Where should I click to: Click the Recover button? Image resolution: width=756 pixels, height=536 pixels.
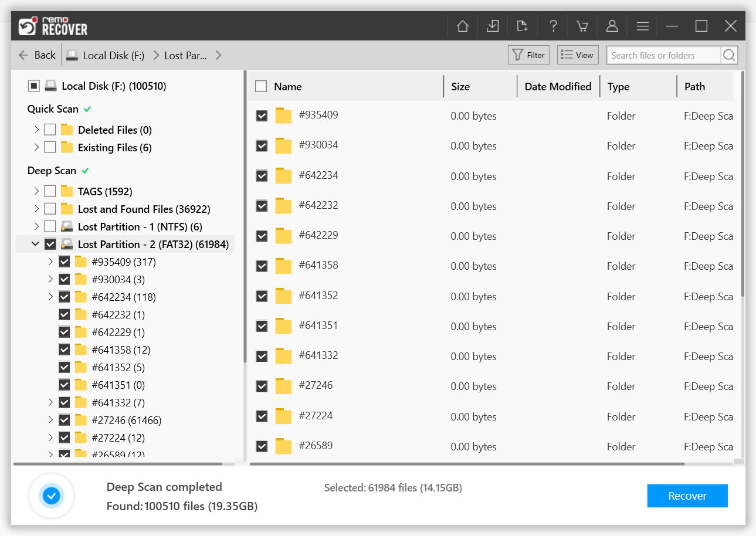[x=687, y=496]
